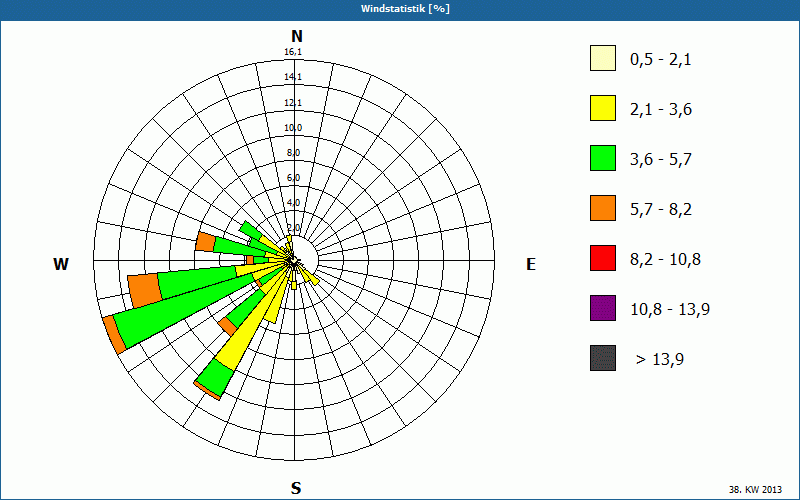Click the legend label '8,2 - 10,8'
The height and width of the screenshot is (500, 800).
[x=665, y=260]
